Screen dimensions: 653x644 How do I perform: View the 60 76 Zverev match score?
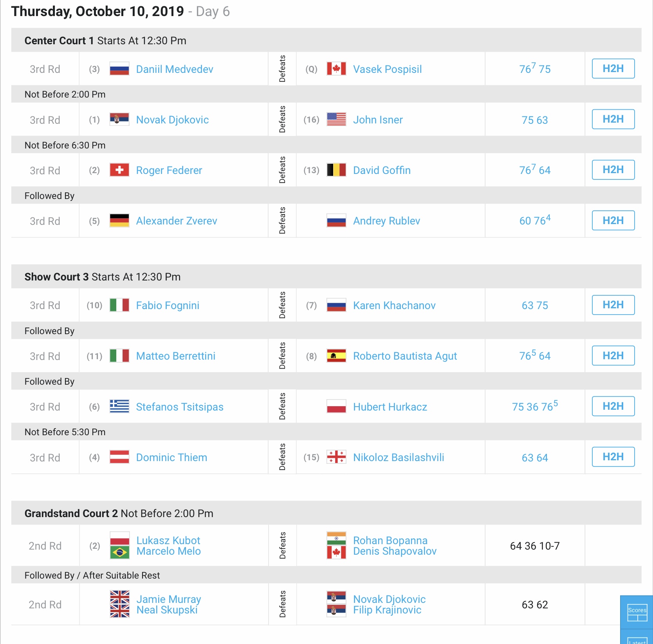[x=535, y=220]
